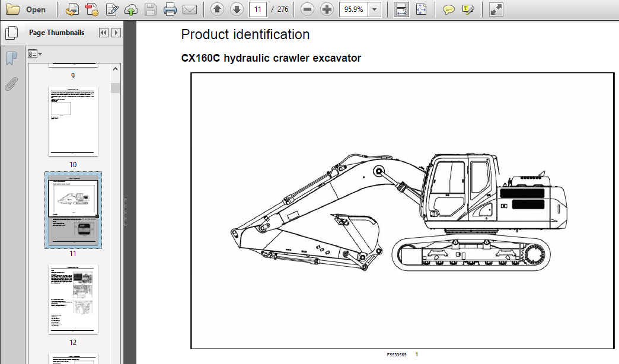Click the Print icon

pos(170,9)
